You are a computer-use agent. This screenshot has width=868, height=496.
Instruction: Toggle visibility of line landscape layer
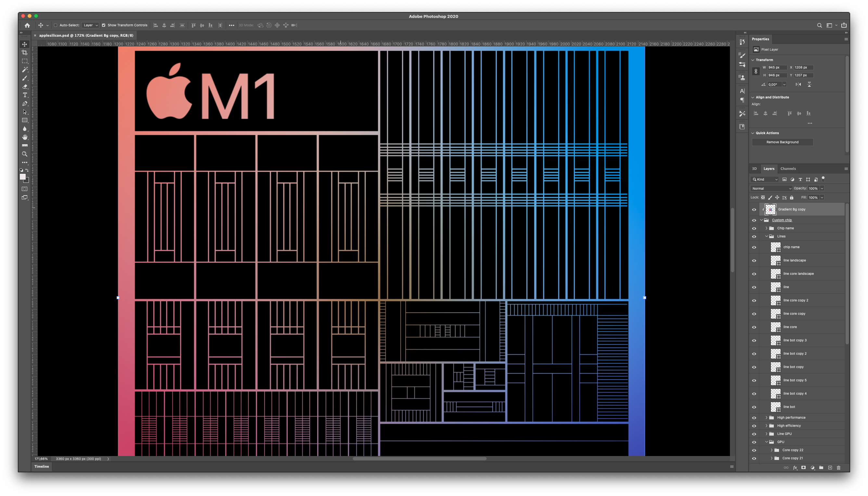(x=754, y=261)
